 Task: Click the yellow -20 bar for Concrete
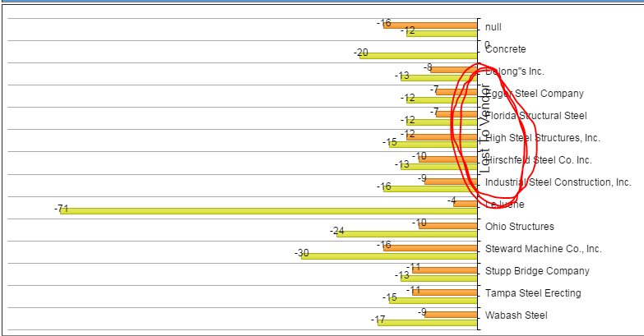419,56
